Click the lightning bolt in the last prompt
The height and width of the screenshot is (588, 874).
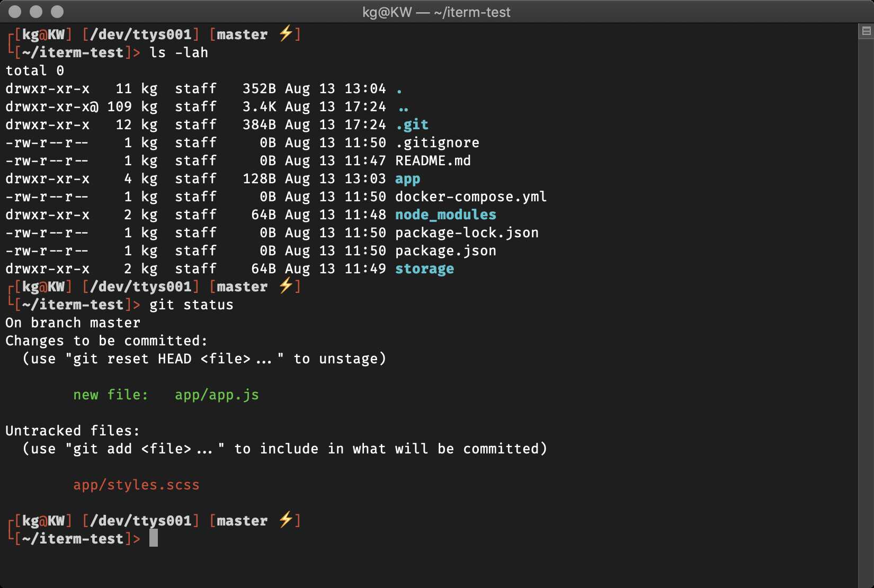click(286, 520)
